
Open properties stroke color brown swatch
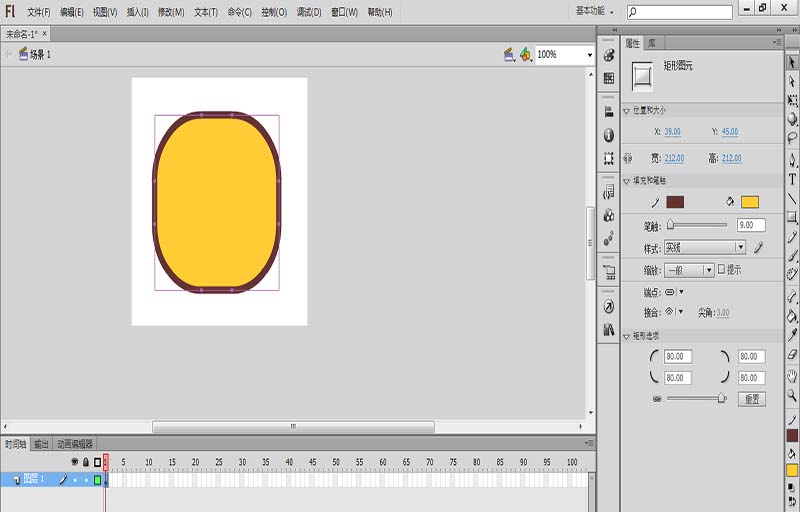pos(675,202)
